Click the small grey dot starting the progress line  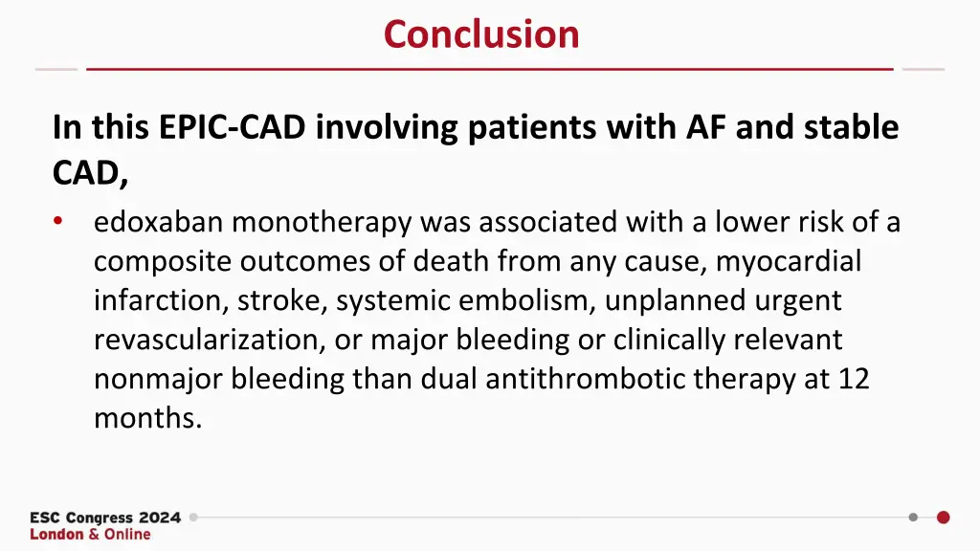[193, 518]
